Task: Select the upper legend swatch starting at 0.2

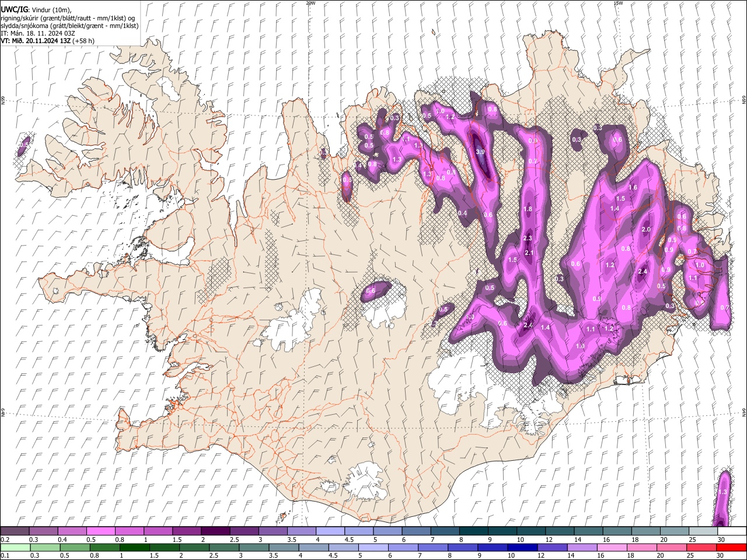Action: tap(15, 531)
